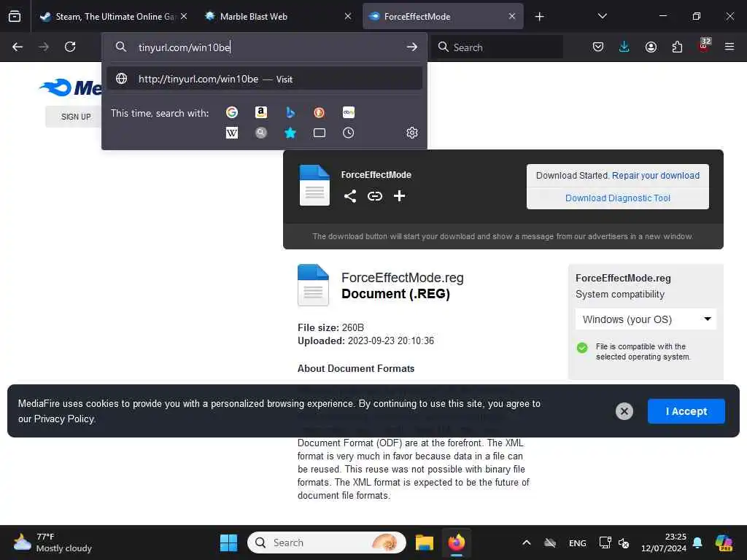Open the Windows (your OS) dropdown

646,319
